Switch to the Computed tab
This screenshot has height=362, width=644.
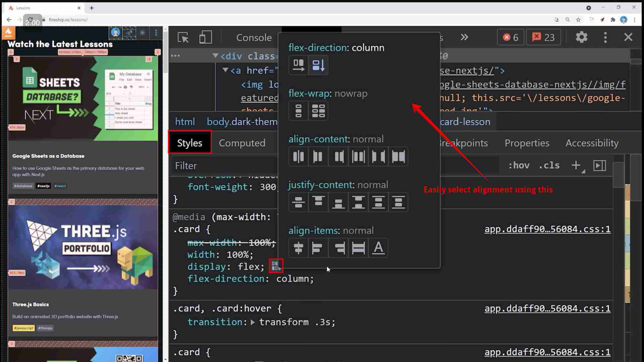[x=242, y=143]
